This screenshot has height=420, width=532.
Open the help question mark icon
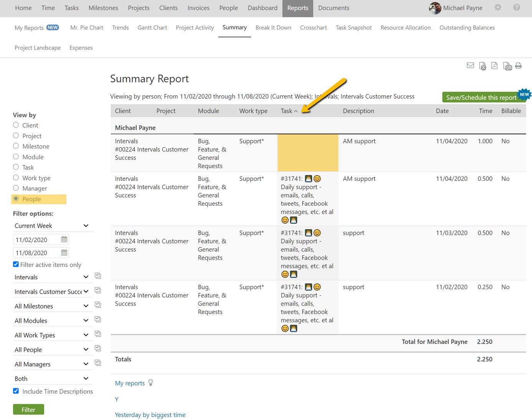coord(517,8)
